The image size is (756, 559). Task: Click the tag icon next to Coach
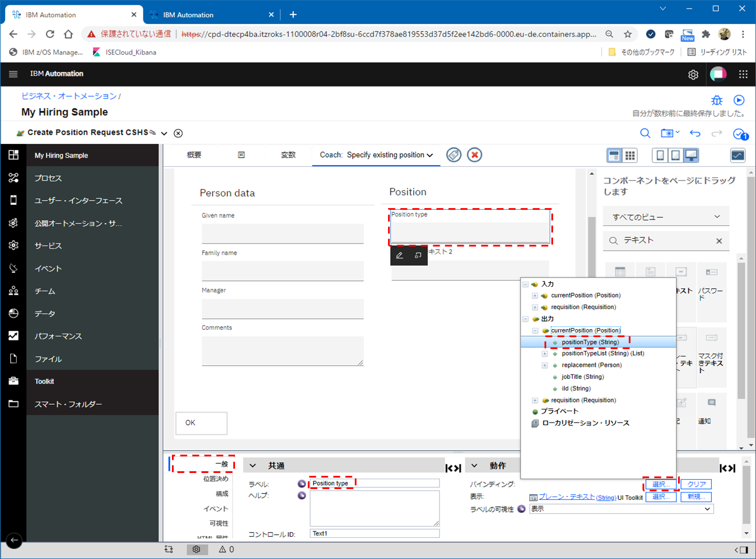[454, 155]
